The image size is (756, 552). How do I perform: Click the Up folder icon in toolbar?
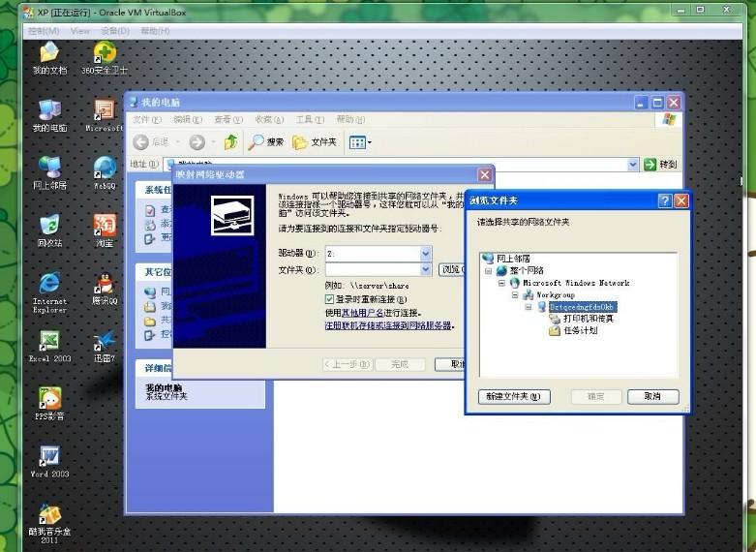(x=231, y=141)
